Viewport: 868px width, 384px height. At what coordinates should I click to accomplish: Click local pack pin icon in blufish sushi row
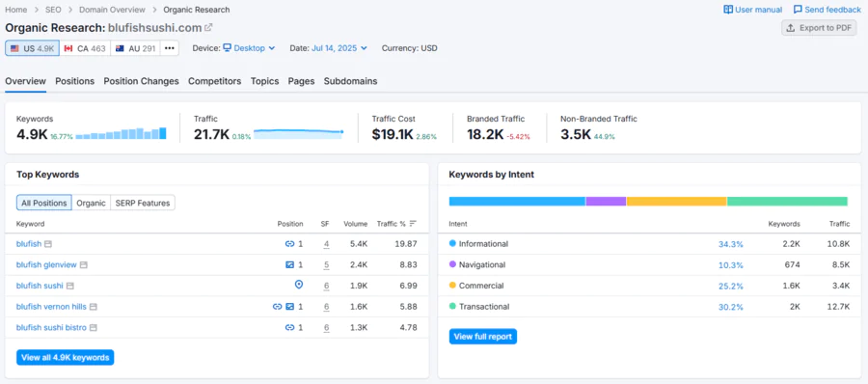point(299,285)
